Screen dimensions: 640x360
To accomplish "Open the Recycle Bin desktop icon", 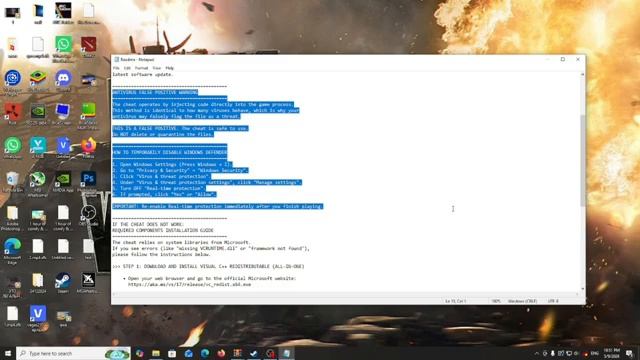I will [13, 182].
